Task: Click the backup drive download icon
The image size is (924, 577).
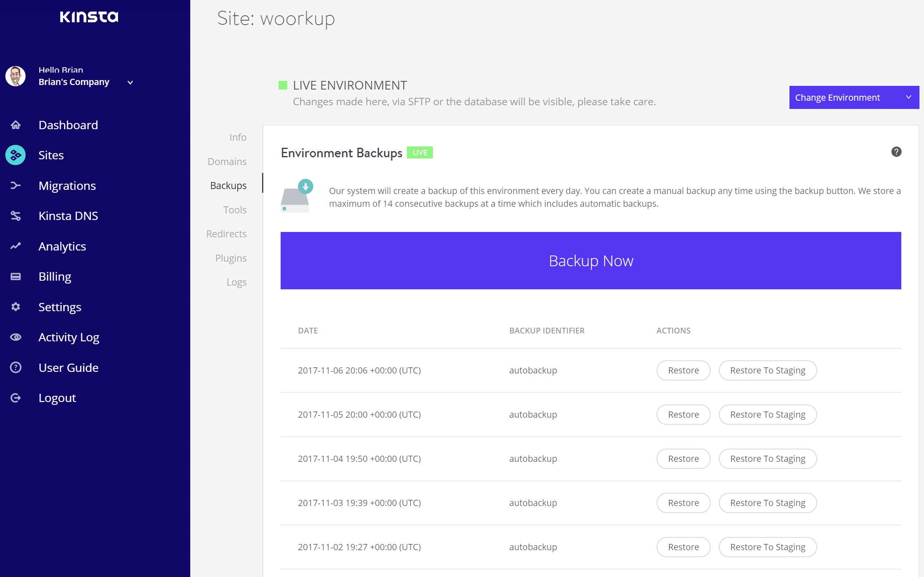Action: click(x=297, y=196)
